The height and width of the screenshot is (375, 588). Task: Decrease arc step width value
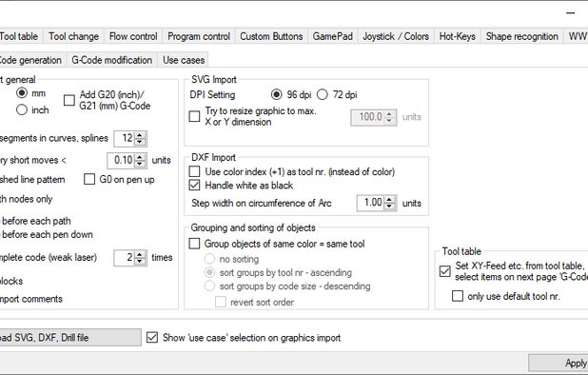click(390, 207)
